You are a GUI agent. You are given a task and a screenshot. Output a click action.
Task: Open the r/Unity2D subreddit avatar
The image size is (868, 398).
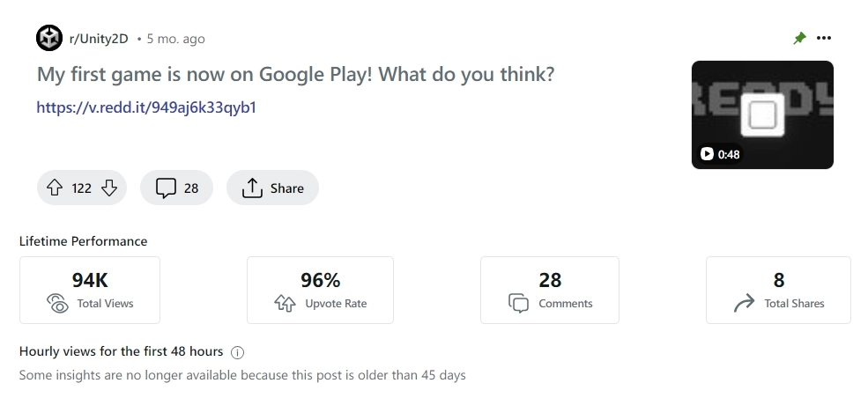(x=49, y=38)
